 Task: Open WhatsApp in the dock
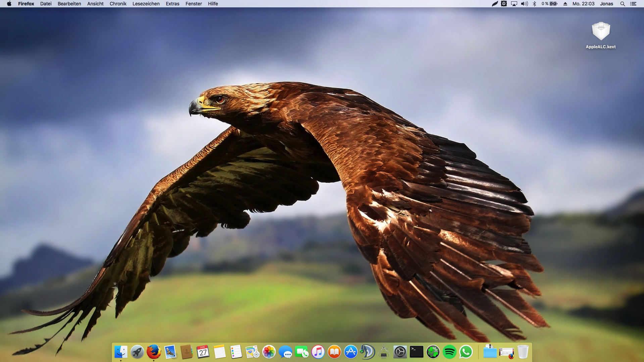point(466,352)
